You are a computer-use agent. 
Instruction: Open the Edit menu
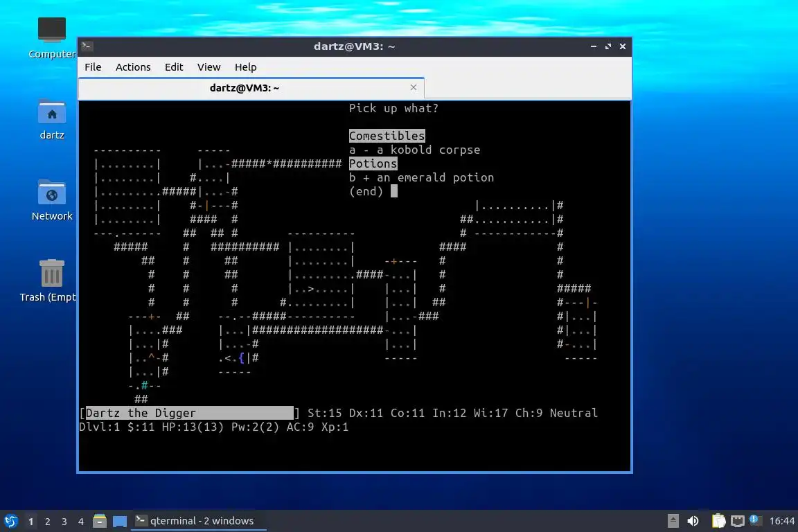(174, 67)
